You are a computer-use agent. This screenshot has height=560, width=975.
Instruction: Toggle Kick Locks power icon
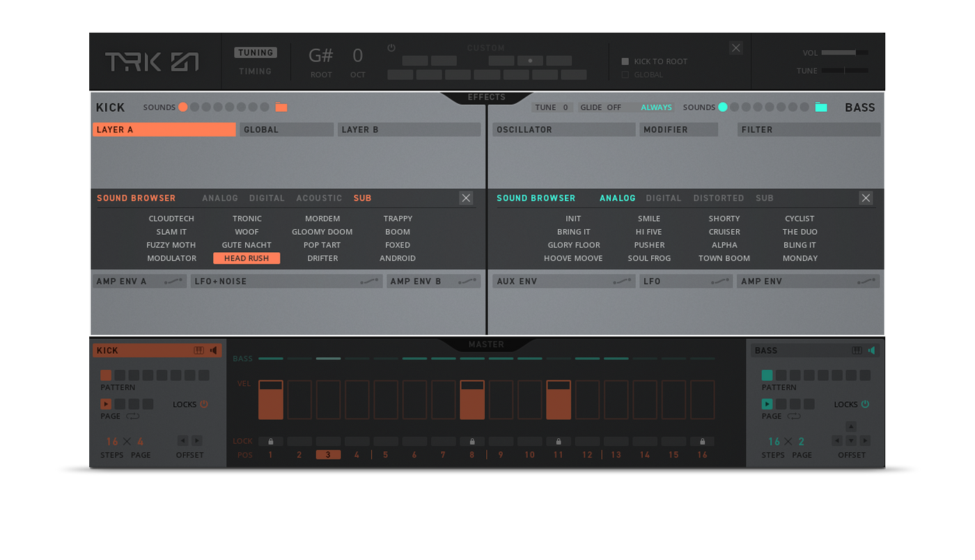point(204,404)
